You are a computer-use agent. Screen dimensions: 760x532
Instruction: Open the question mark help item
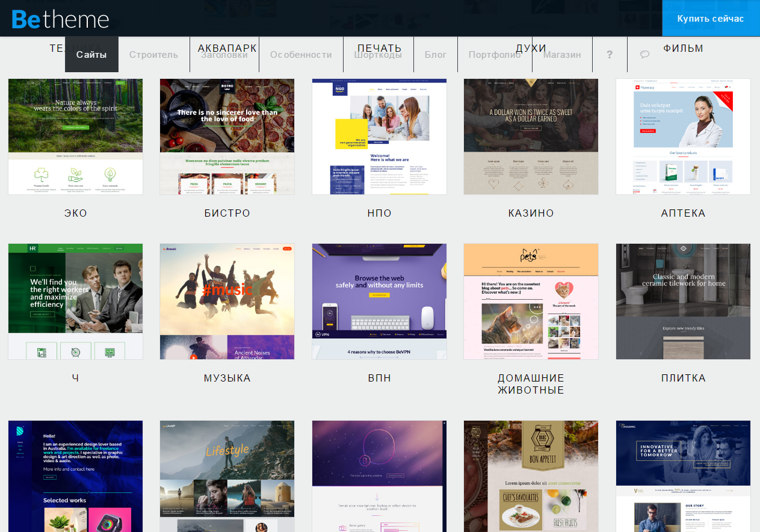click(x=610, y=55)
